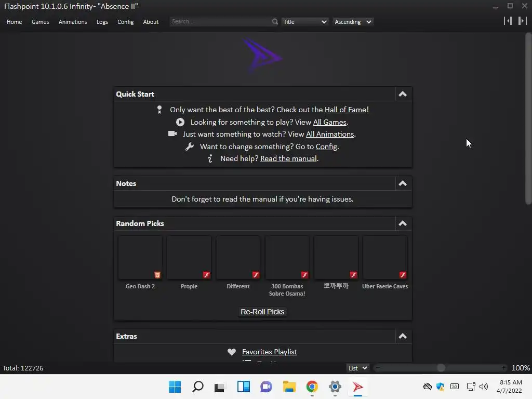Open Task View in taskbar
Screen dimensions: 532x399
tap(220, 387)
